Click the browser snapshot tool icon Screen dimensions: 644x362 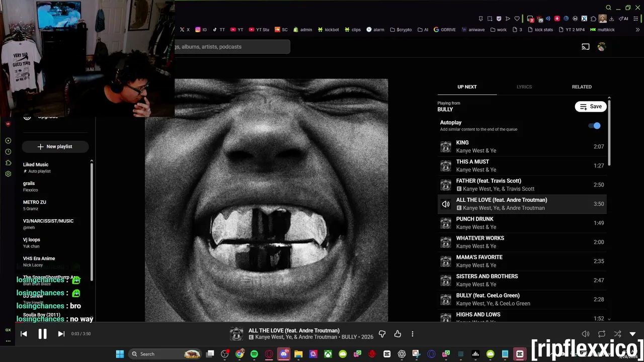click(490, 19)
